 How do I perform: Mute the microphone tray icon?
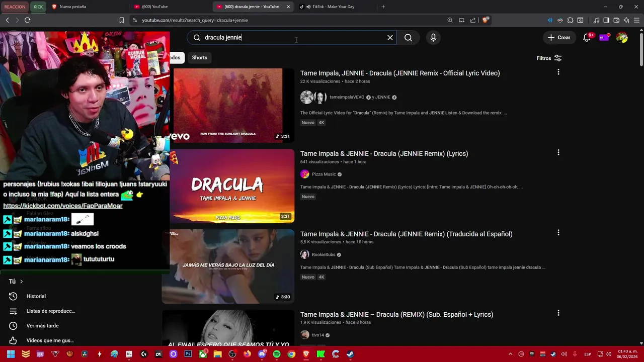(575, 354)
